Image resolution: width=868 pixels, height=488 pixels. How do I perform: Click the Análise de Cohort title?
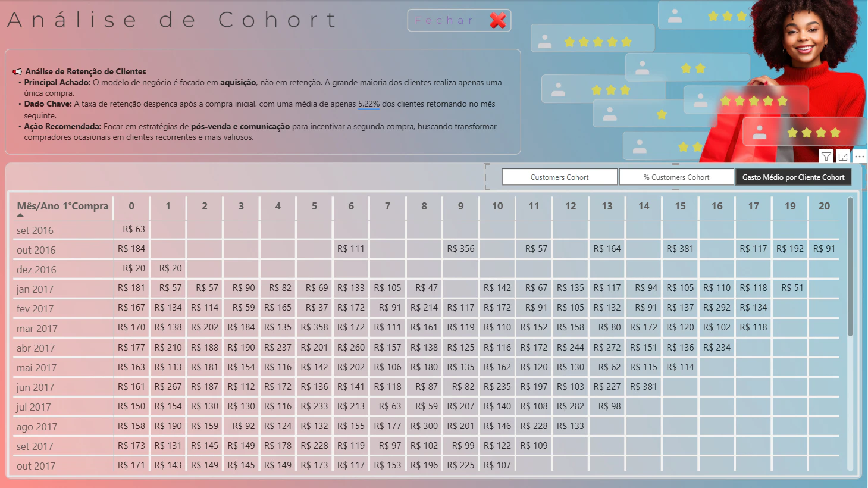coord(173,20)
